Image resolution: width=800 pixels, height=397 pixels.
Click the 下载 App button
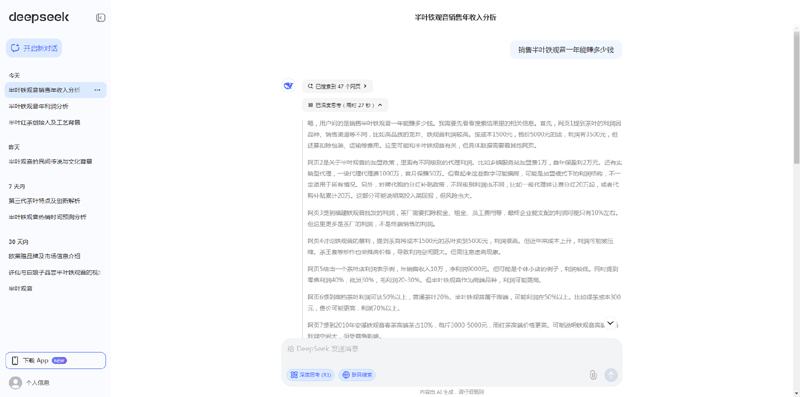pyautogui.click(x=56, y=360)
